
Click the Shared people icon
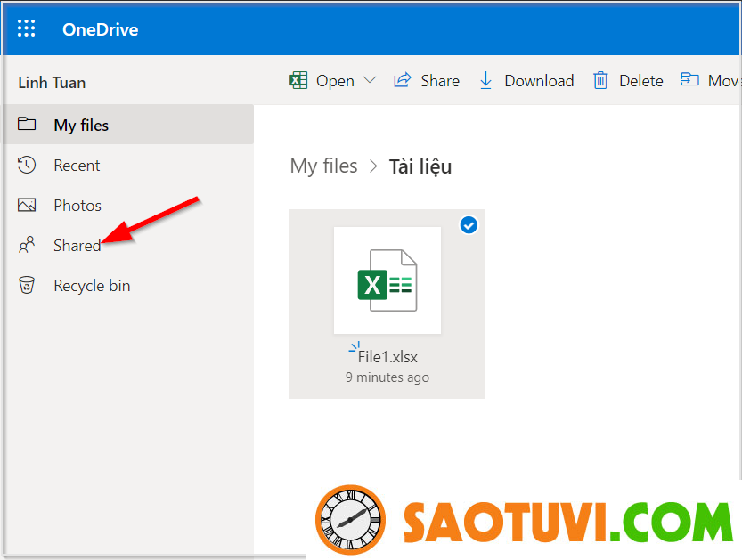click(x=27, y=245)
